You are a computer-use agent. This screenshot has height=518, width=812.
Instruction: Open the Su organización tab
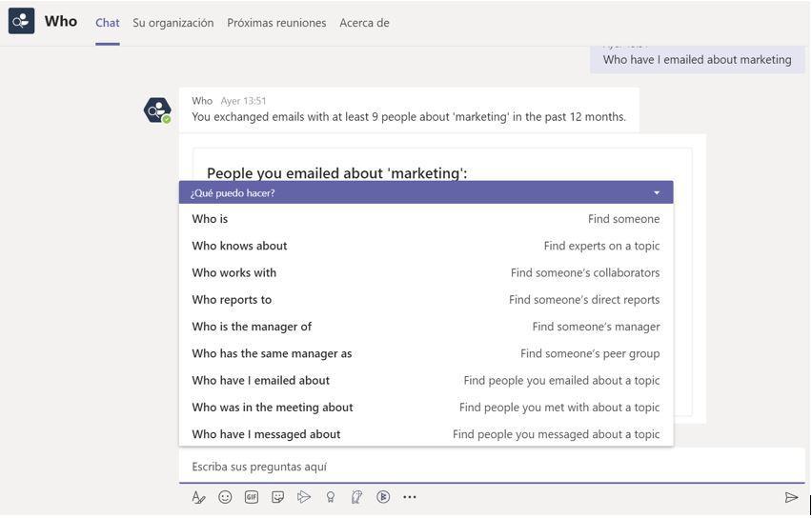click(x=173, y=23)
